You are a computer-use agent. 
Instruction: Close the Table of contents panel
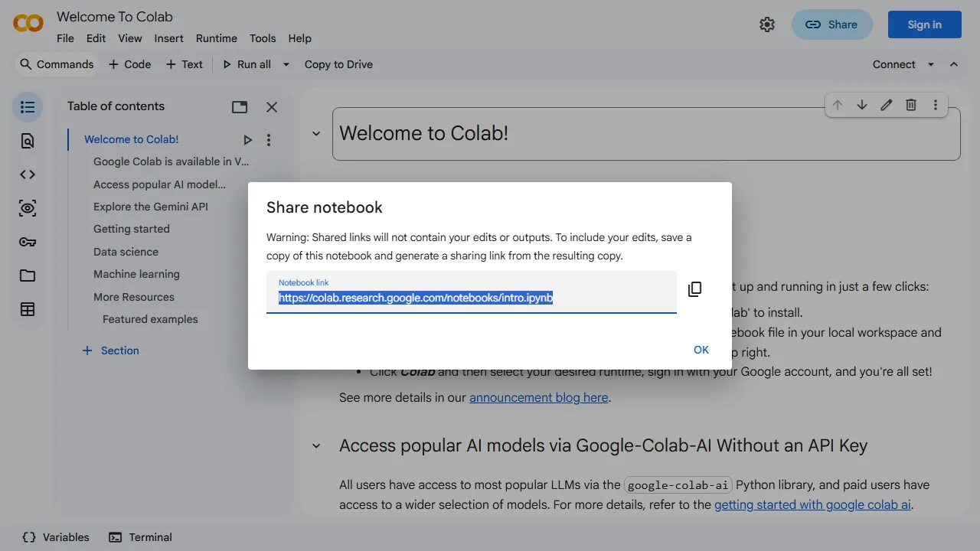tap(272, 107)
